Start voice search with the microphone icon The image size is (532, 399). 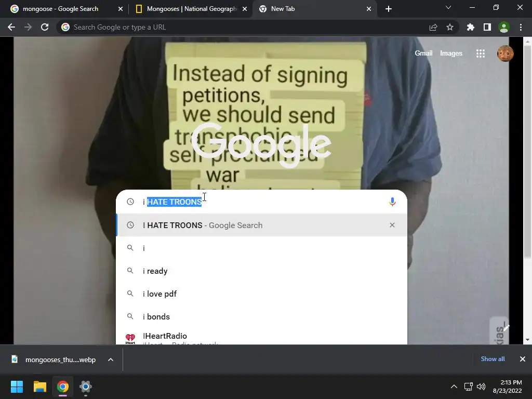coord(392,202)
